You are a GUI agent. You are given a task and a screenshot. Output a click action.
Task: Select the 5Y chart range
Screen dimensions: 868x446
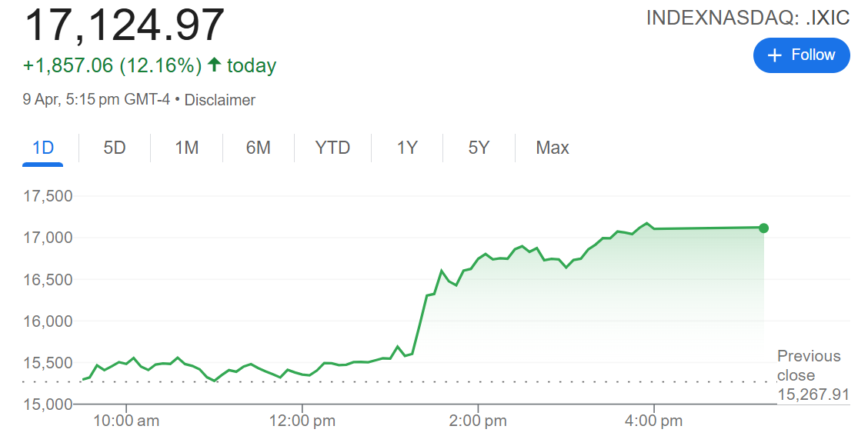point(479,148)
